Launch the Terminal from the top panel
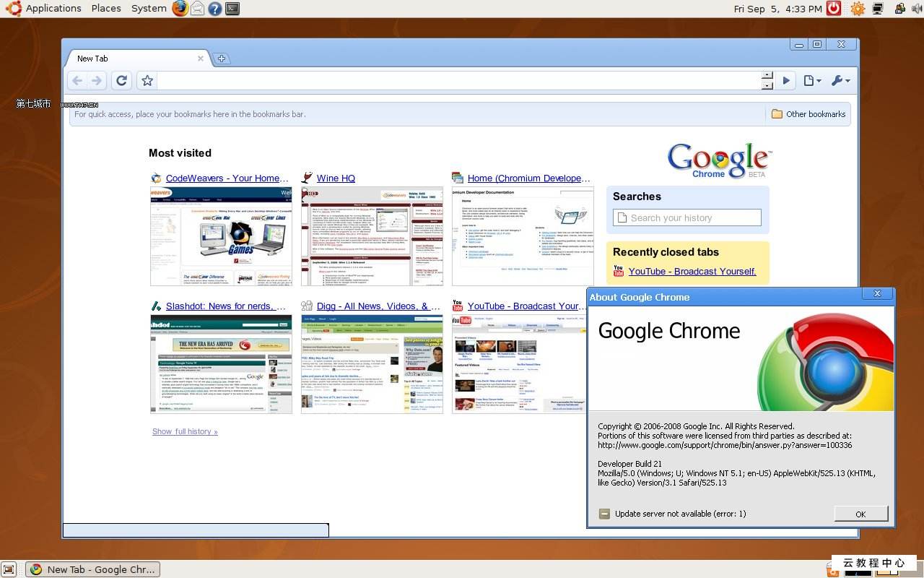 pos(232,9)
